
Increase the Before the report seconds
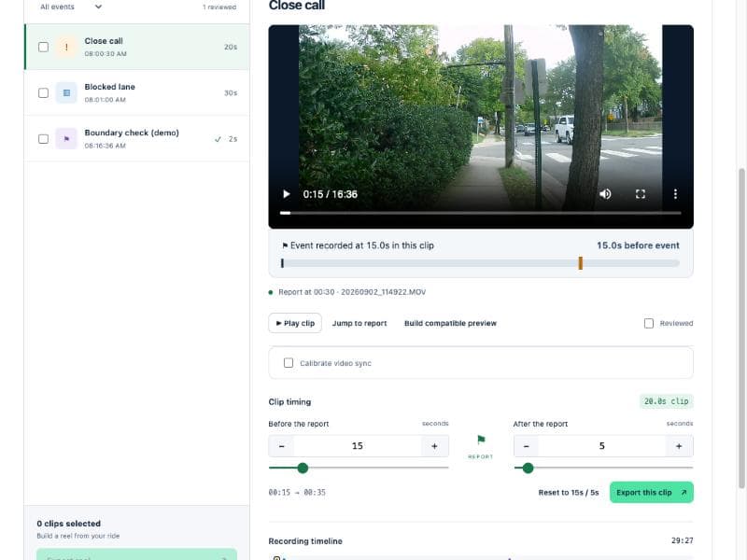click(434, 446)
